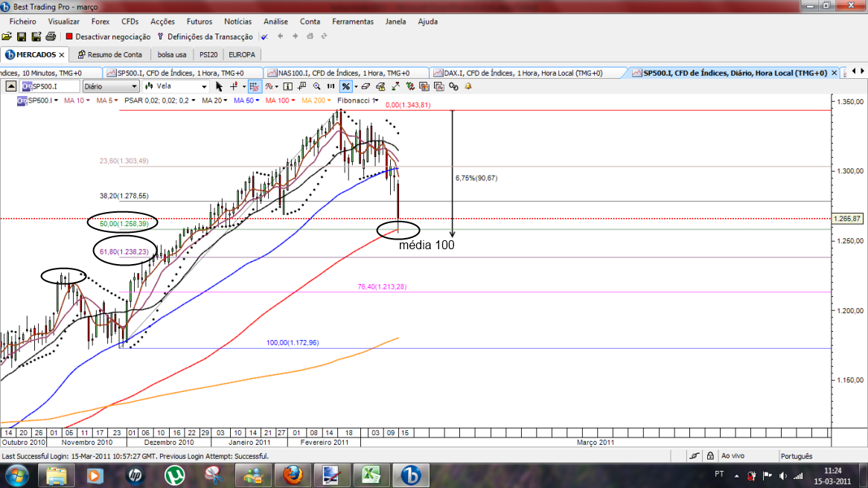Click the forward arrow navigation icon
Image resolution: width=868 pixels, height=488 pixels.
tap(295, 36)
